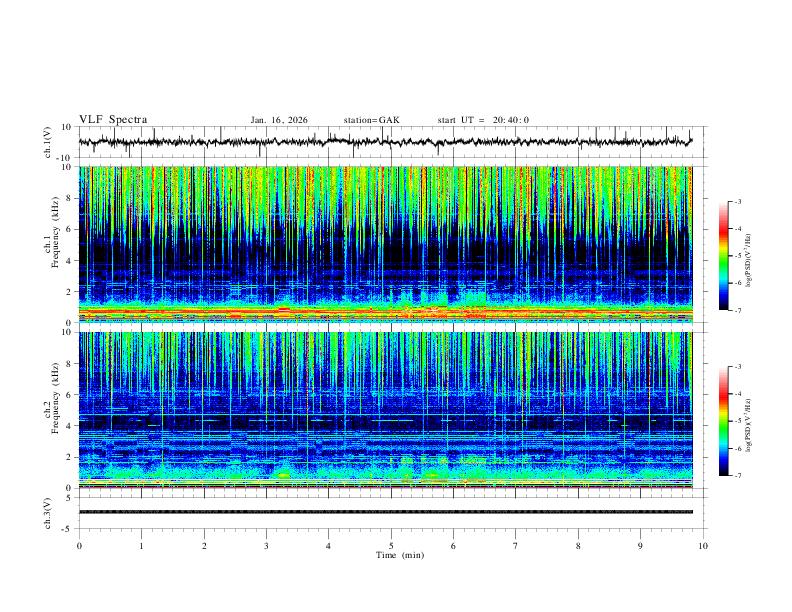The image size is (792, 612).
Task: Click the "8" kHz tick on ch.1 frequency axis
Action: [71, 198]
